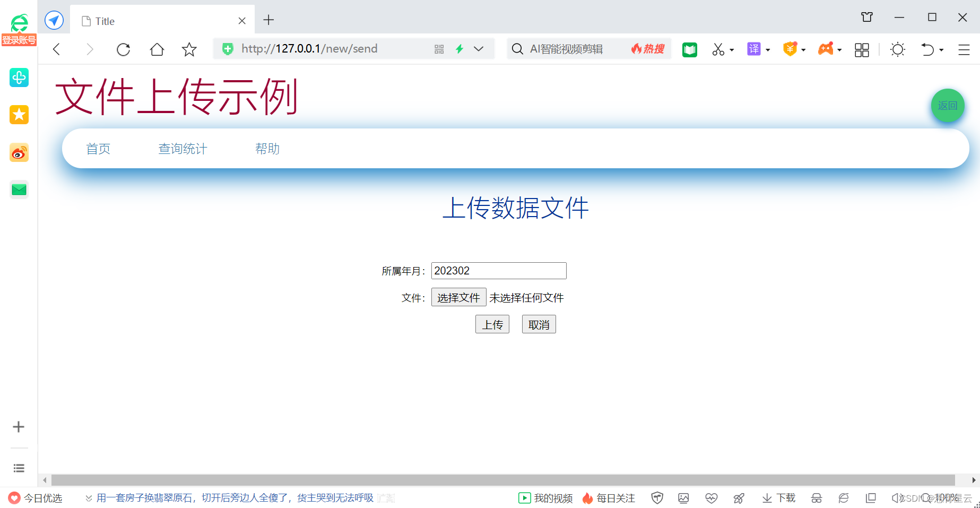The image size is (980, 508).
Task: Open the hot search 热搜 badge
Action: coord(647,49)
